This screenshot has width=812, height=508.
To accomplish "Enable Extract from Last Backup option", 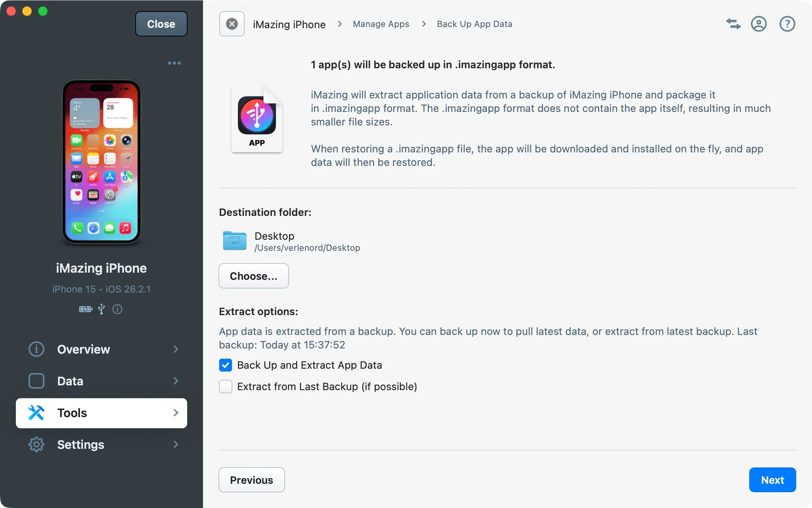I will point(225,386).
